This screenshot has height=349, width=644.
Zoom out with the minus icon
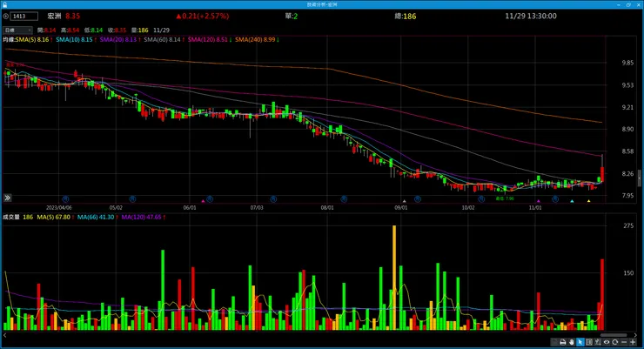click(624, 342)
